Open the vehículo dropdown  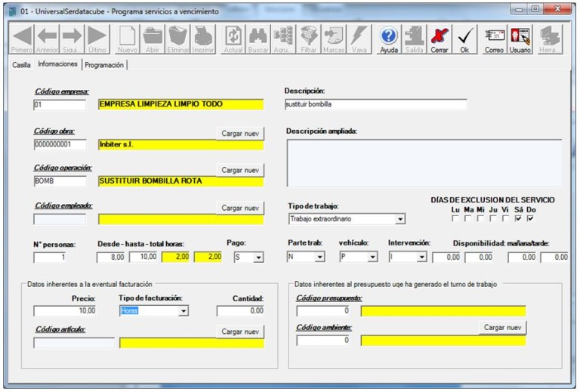point(372,257)
